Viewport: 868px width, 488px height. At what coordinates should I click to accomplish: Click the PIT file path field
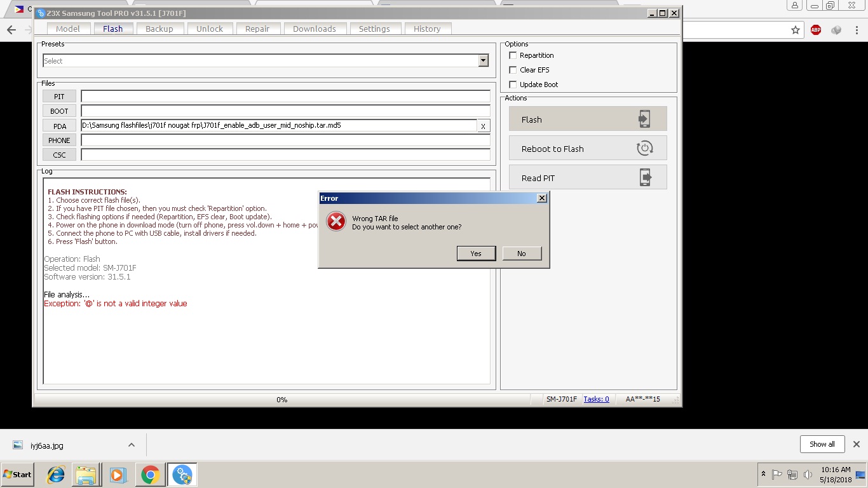point(285,96)
